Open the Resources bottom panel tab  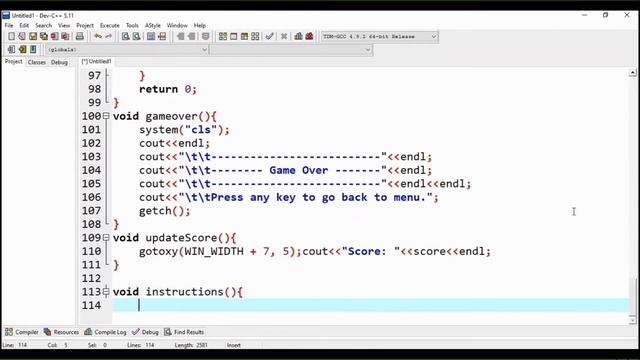coord(61,332)
